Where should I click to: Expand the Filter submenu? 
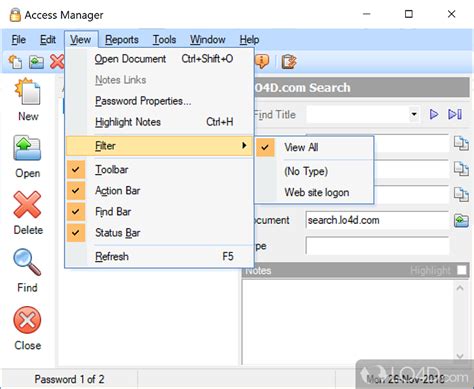point(159,146)
